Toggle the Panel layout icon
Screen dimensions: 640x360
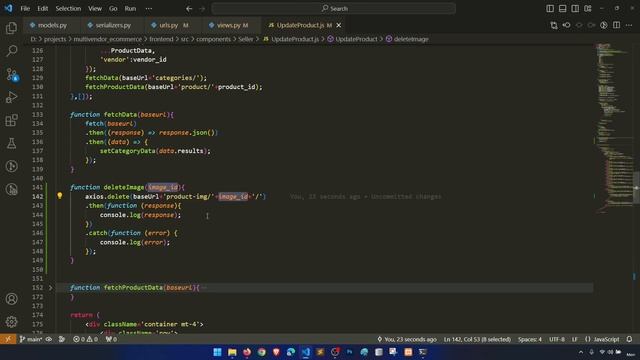coord(562,9)
